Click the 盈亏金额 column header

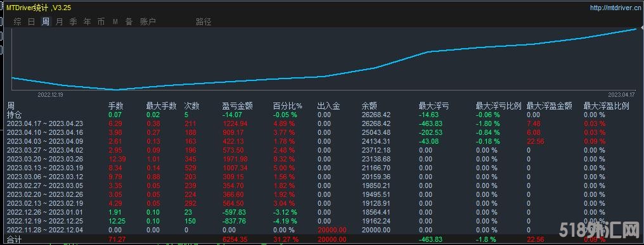point(238,106)
